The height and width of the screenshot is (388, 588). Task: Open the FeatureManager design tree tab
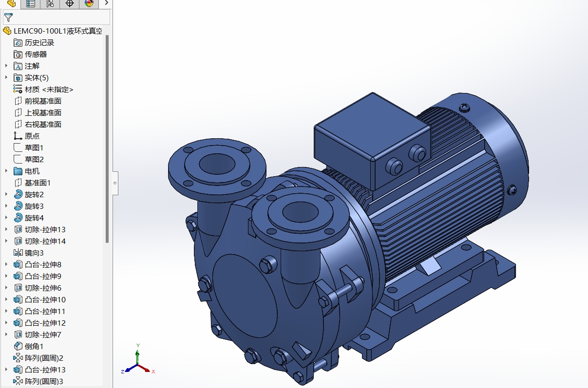pos(11,4)
